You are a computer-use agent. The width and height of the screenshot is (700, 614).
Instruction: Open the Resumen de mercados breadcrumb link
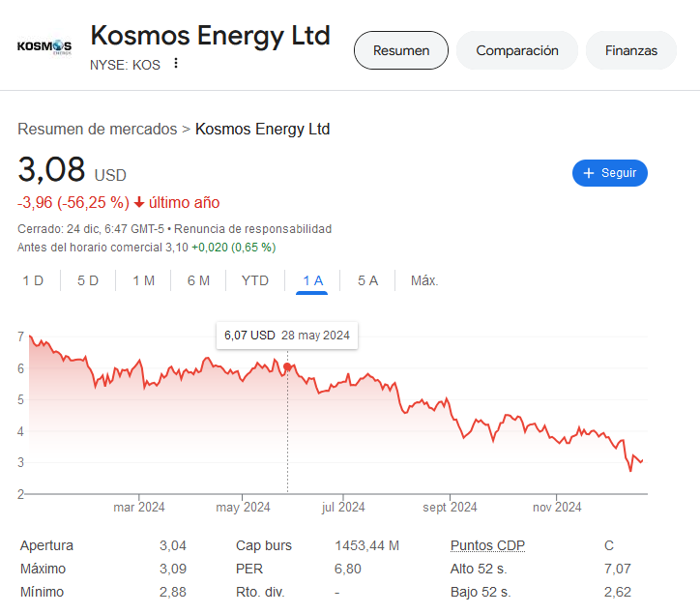click(98, 129)
